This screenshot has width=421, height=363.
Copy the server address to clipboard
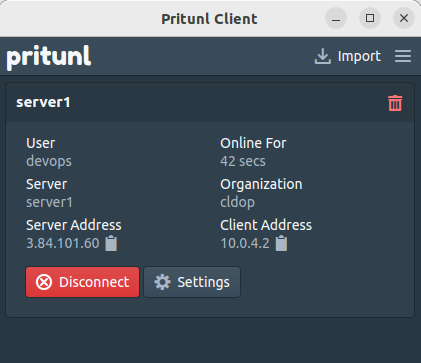pos(111,243)
